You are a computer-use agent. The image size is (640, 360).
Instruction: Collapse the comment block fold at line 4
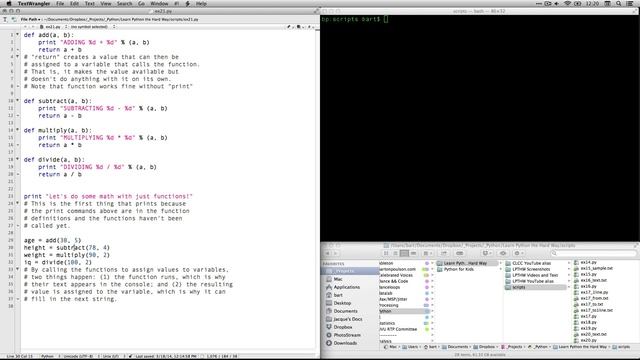pyautogui.click(x=18, y=57)
